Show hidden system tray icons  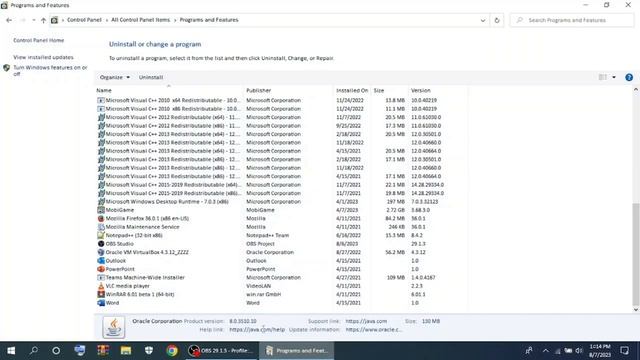[x=546, y=350]
